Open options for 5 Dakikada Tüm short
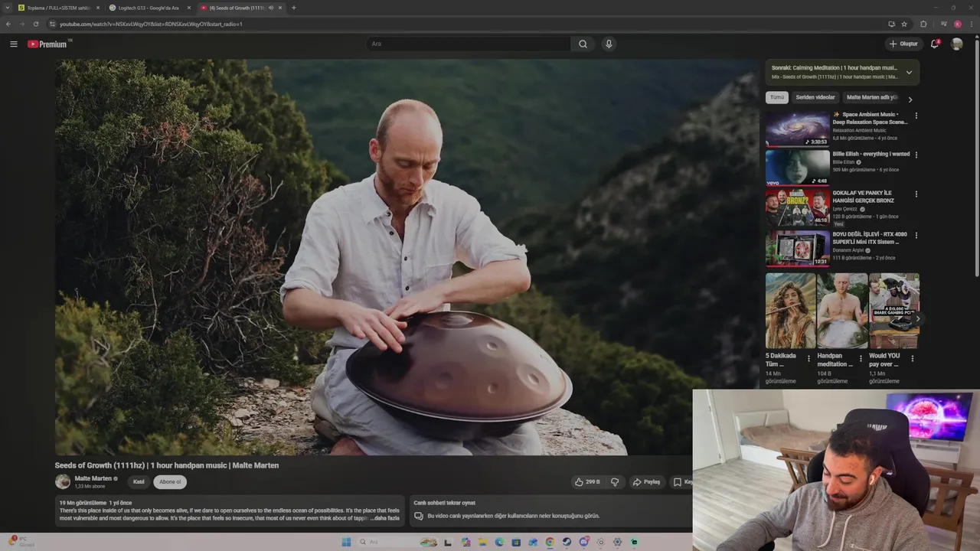 point(808,358)
